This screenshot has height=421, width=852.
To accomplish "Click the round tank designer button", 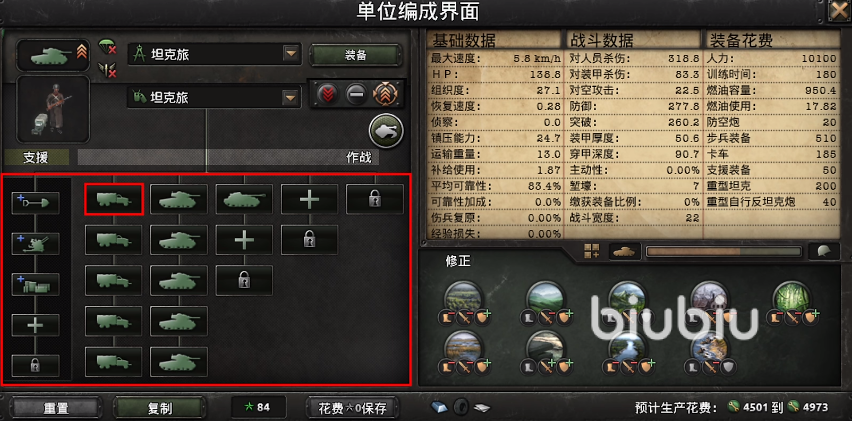I will coord(386,131).
